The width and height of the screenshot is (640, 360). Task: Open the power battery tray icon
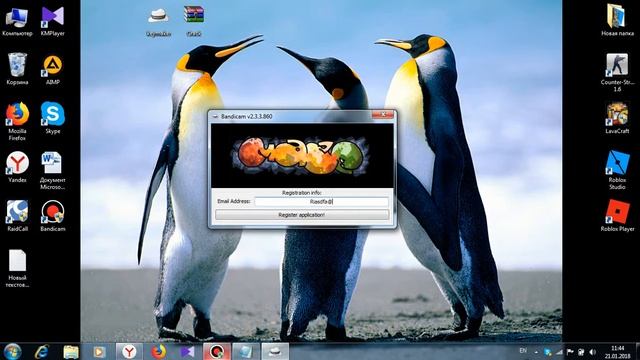pyautogui.click(x=581, y=352)
